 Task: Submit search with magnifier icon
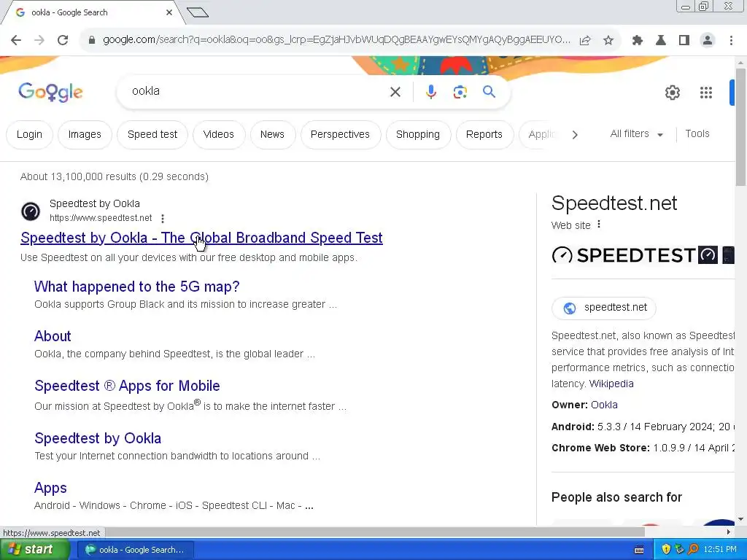[x=489, y=91]
